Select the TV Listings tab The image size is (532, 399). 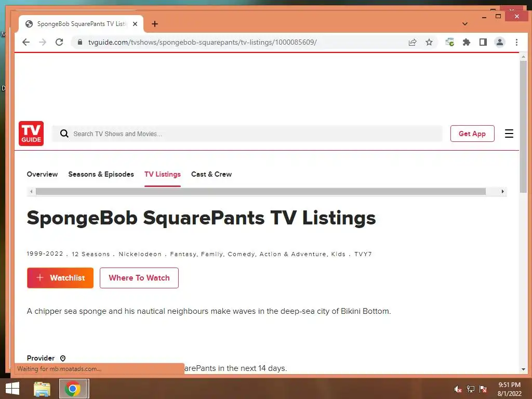point(163,174)
